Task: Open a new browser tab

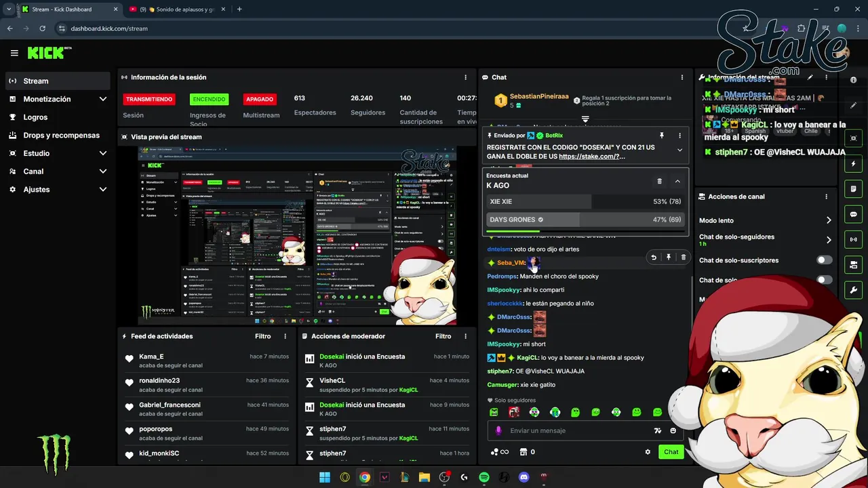Action: (239, 9)
